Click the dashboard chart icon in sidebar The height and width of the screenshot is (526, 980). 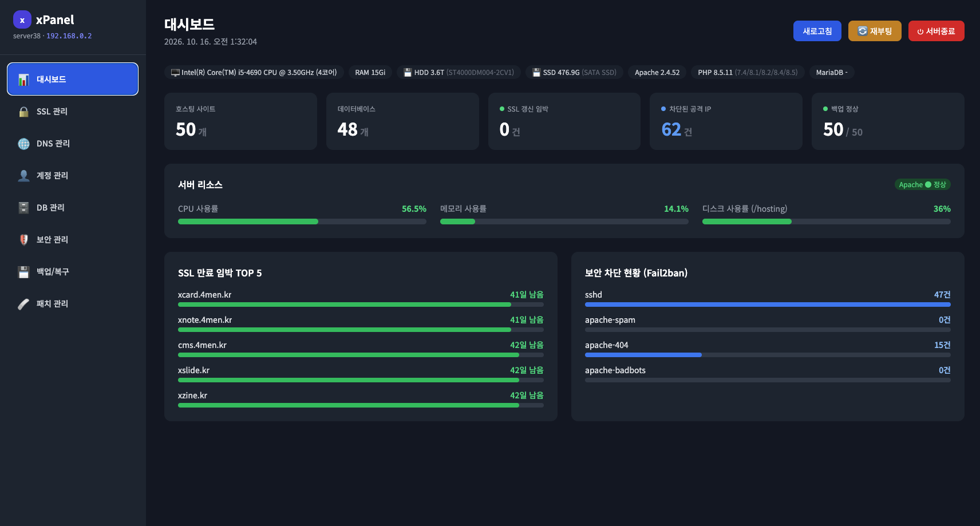pyautogui.click(x=23, y=80)
